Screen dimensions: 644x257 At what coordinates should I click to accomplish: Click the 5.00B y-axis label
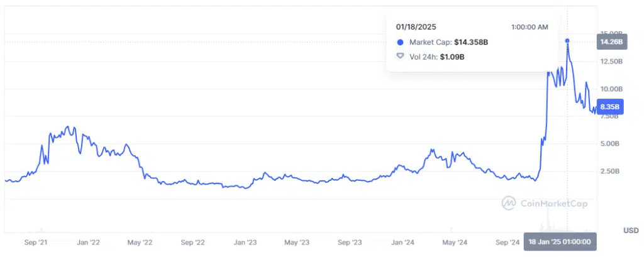coord(609,144)
